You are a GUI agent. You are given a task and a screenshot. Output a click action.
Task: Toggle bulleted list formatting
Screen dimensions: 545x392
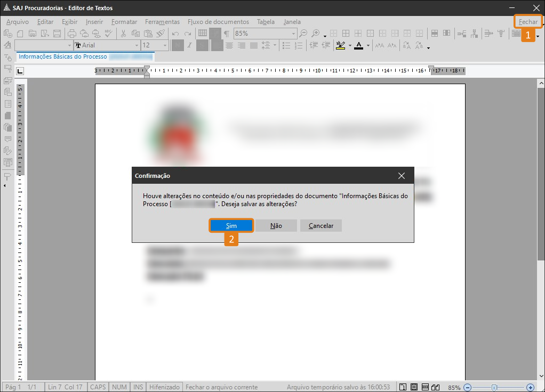(x=285, y=46)
